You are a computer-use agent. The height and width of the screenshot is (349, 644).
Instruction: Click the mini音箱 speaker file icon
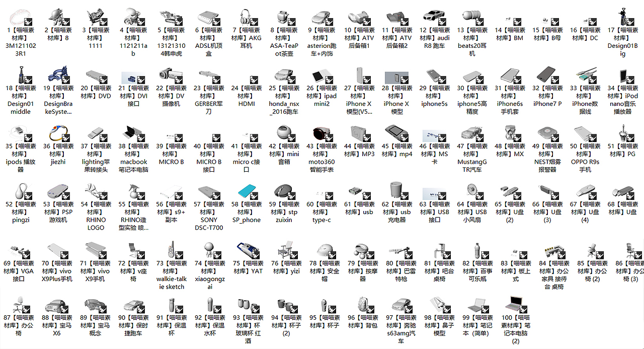(284, 134)
